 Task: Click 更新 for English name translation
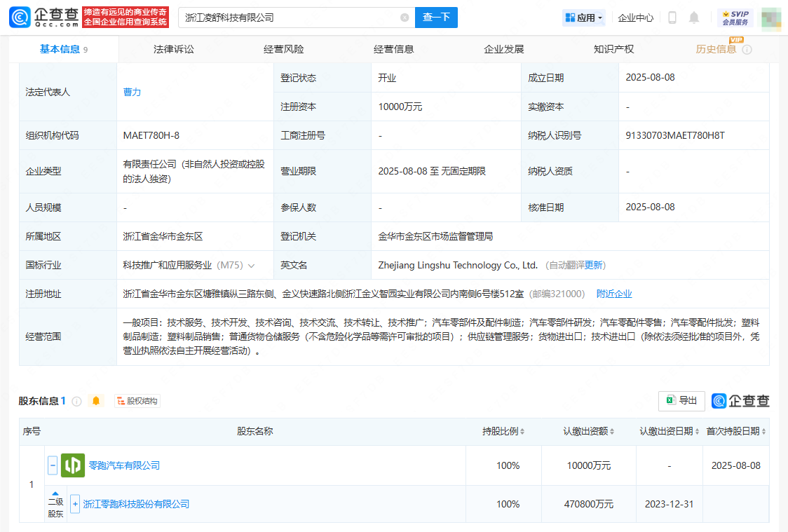(x=594, y=265)
